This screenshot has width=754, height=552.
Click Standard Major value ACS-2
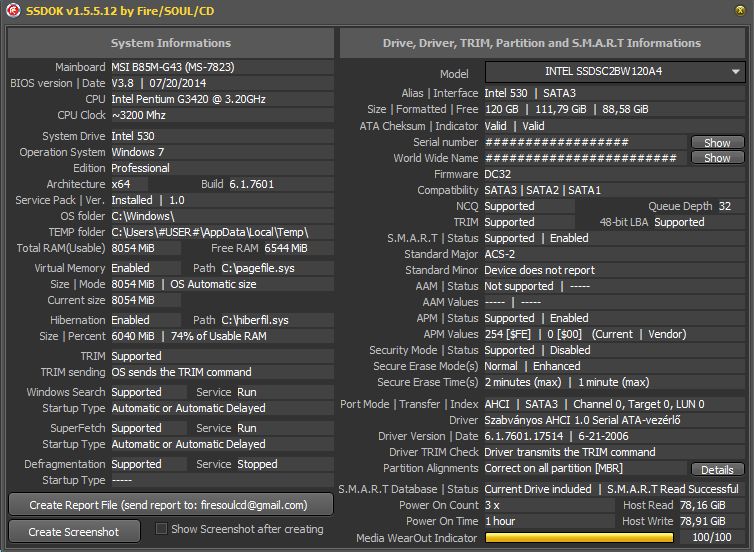pyautogui.click(x=500, y=254)
